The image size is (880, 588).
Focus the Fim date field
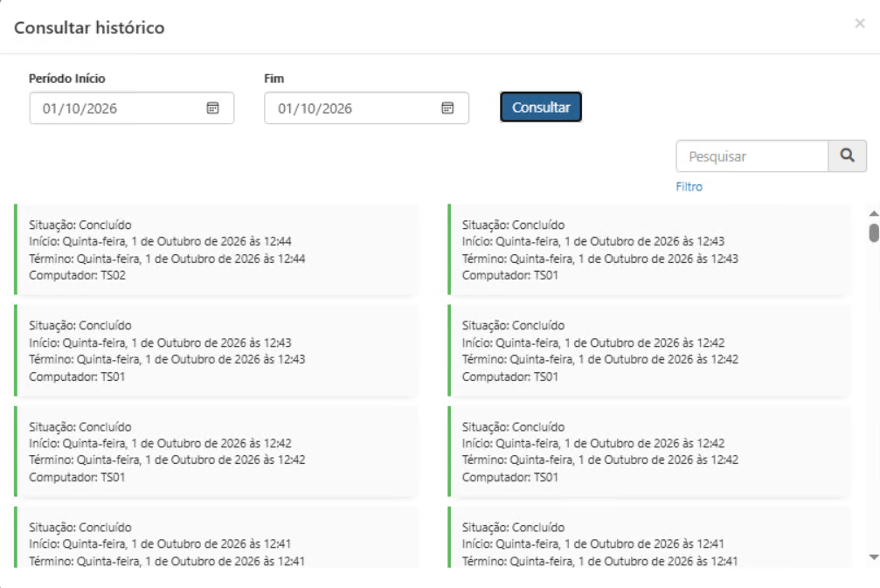click(366, 108)
